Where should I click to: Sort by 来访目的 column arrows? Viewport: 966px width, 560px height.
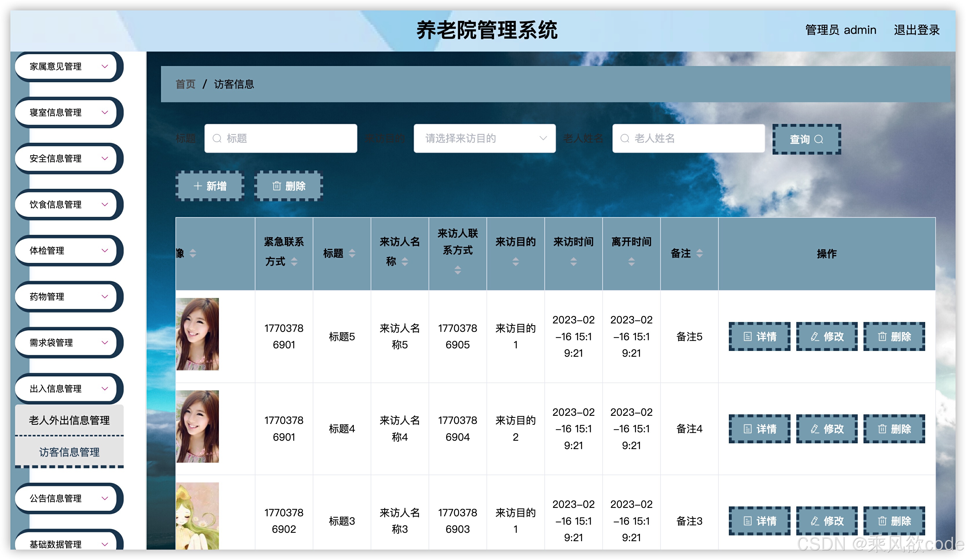coord(516,262)
